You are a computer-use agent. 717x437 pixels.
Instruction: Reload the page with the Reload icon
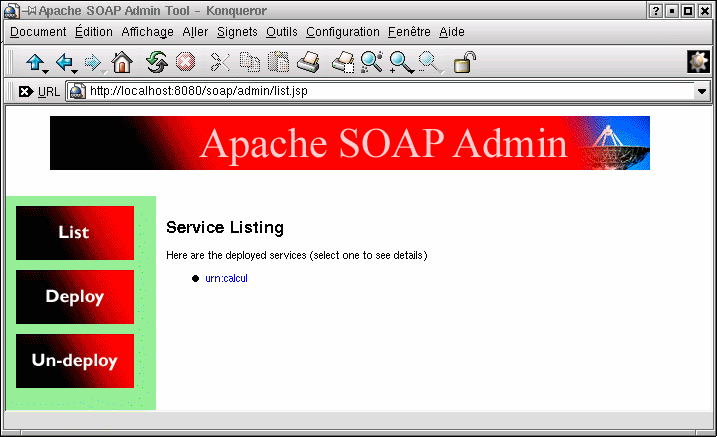coord(157,62)
